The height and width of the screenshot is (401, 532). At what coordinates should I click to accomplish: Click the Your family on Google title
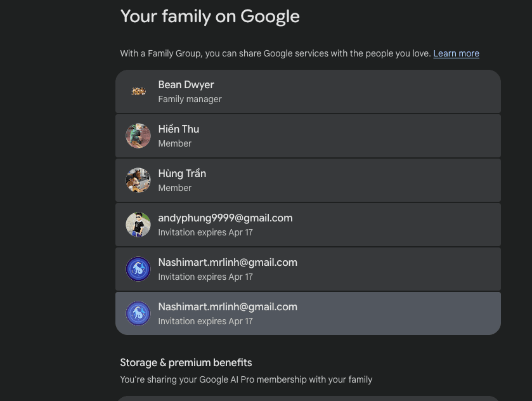(210, 16)
